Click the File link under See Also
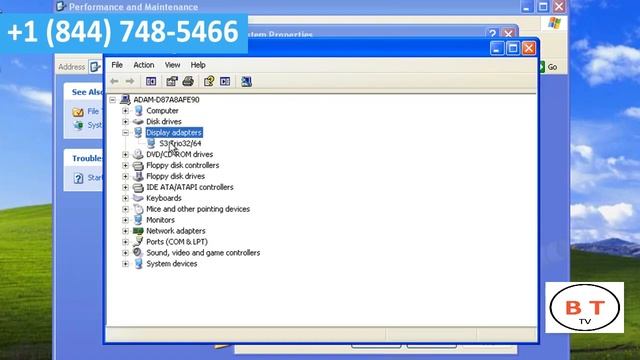640x360 pixels. point(93,111)
